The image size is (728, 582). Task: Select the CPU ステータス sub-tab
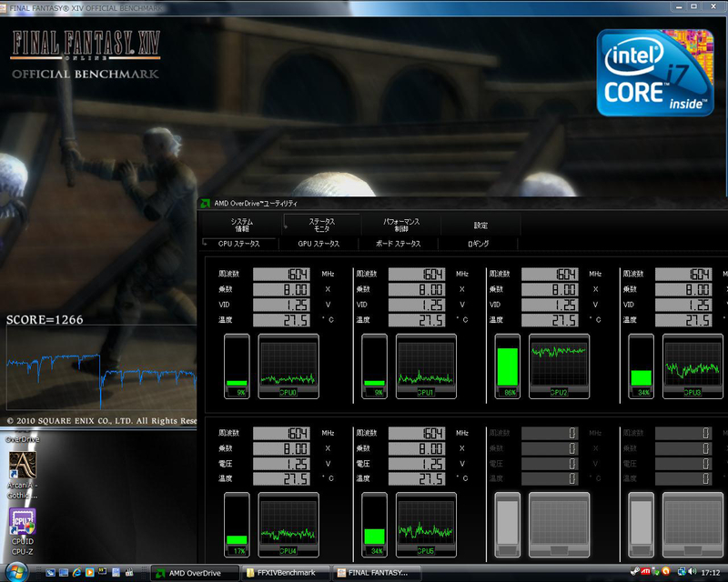pos(238,244)
